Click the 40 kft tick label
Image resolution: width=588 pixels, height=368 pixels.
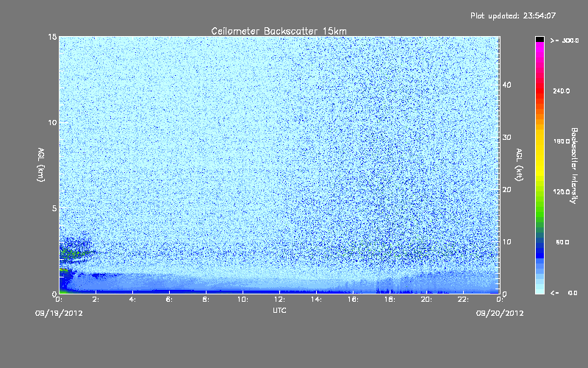tap(506, 85)
